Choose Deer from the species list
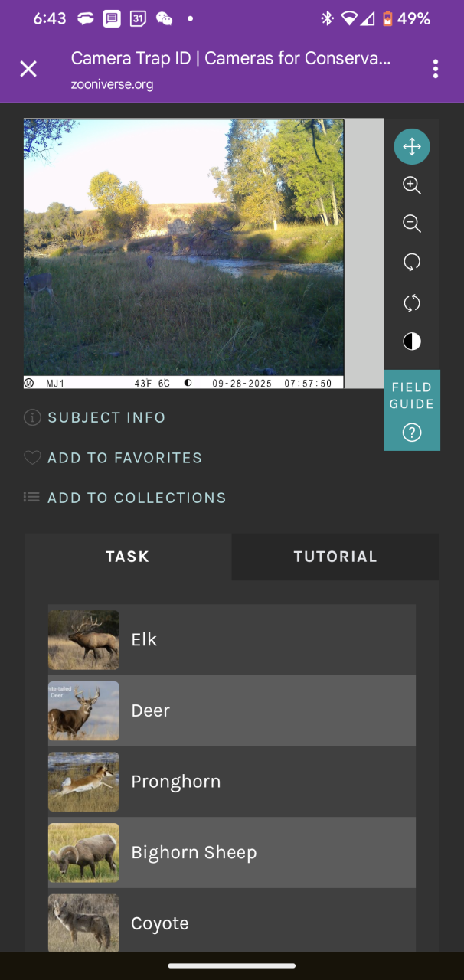 [231, 710]
